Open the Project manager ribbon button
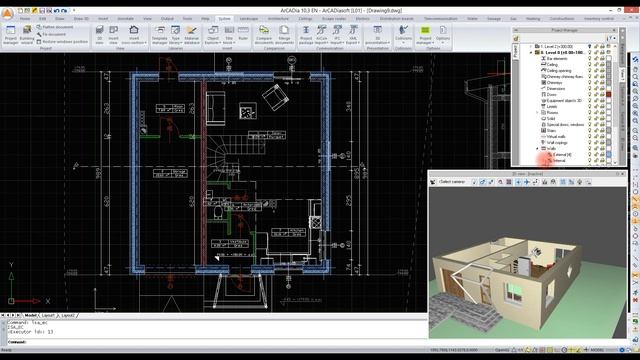The image size is (640, 360). click(x=11, y=35)
